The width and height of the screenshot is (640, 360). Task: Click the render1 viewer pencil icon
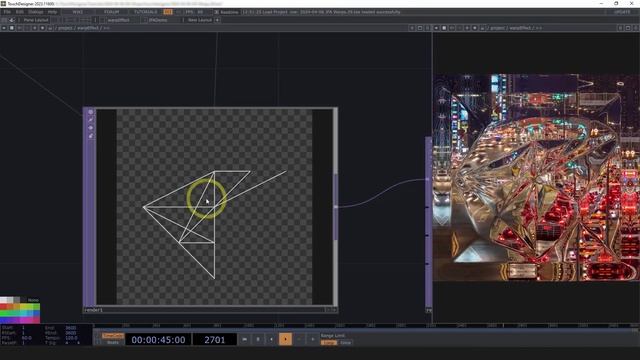[x=91, y=136]
